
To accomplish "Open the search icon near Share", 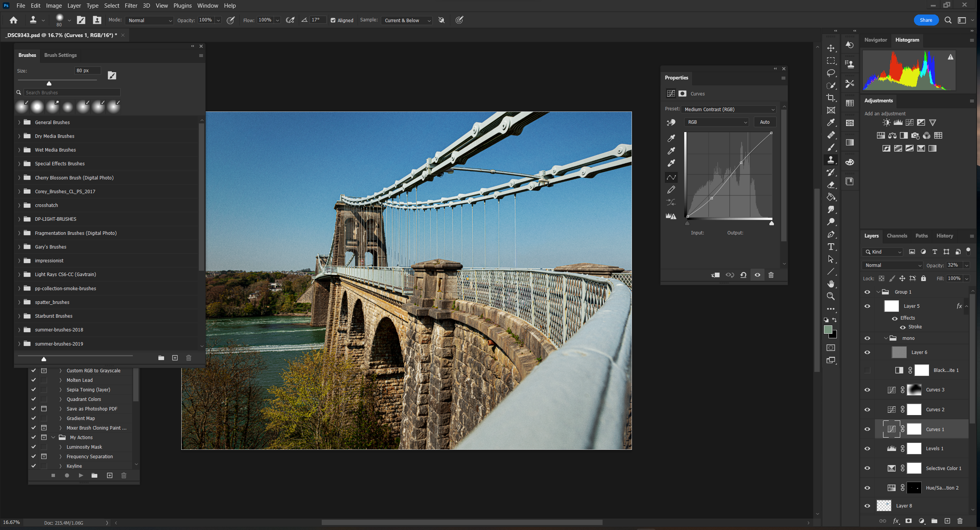I will coord(948,20).
